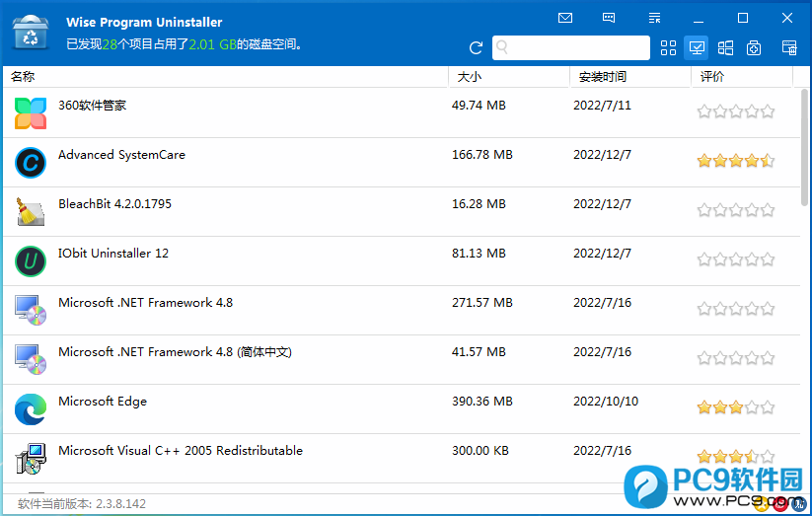812x516 pixels.
Task: Rate IObit Uninstaller 12 using its stars
Action: pos(736,259)
